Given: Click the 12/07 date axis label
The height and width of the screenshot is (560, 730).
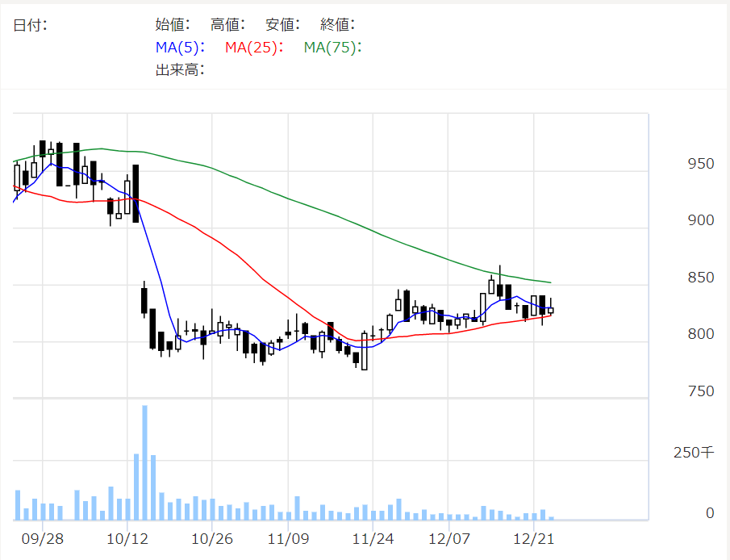Looking at the screenshot, I should 448,539.
